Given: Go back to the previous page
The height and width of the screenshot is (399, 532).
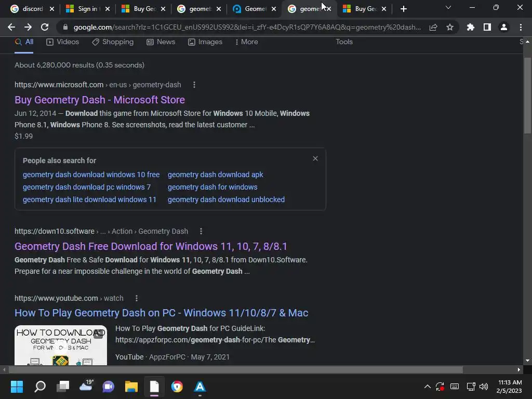Looking at the screenshot, I should pos(11,27).
